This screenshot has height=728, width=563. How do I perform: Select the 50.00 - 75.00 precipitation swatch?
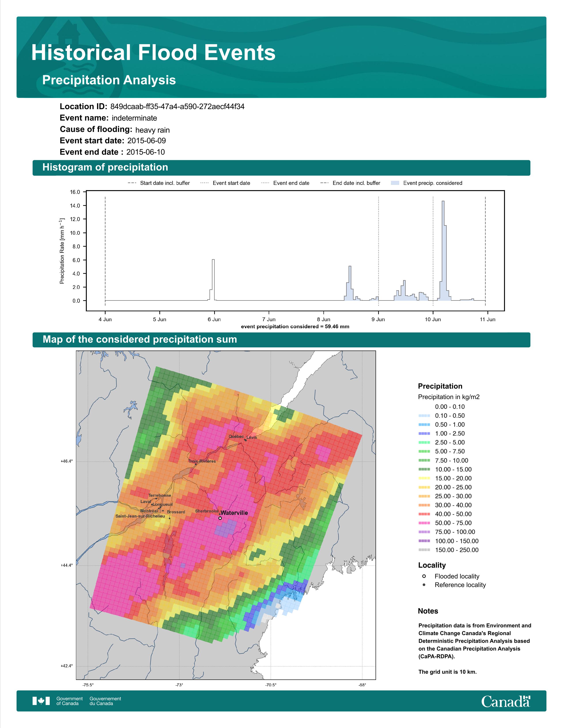(x=424, y=523)
